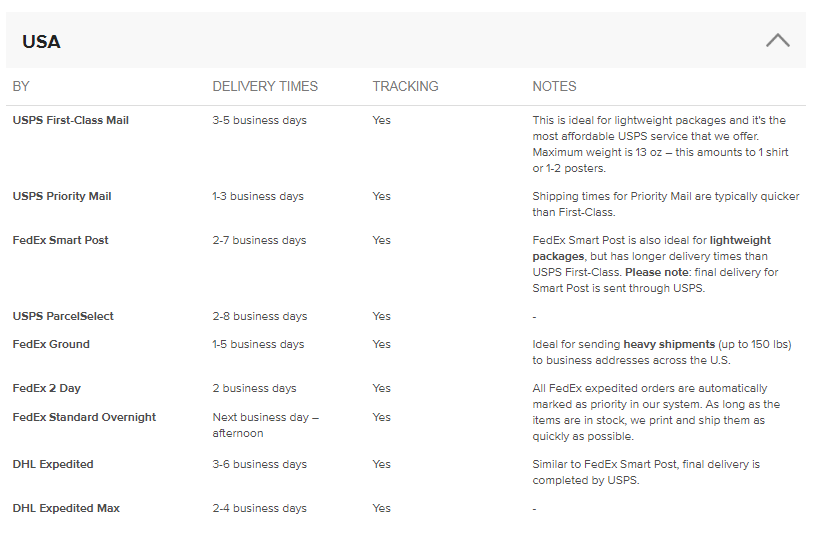Click '3-6 business days' delivery time
The image size is (819, 551).
point(259,464)
